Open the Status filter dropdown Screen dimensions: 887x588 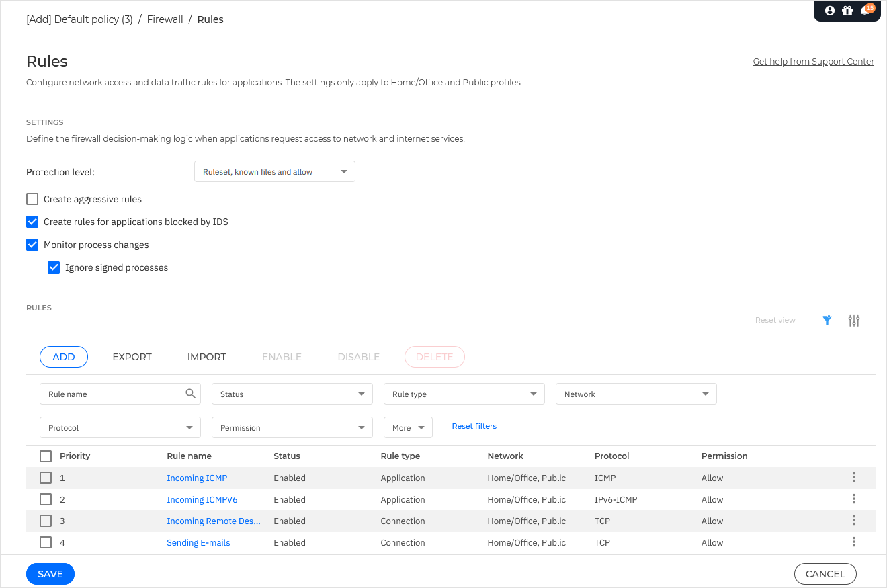pos(292,394)
